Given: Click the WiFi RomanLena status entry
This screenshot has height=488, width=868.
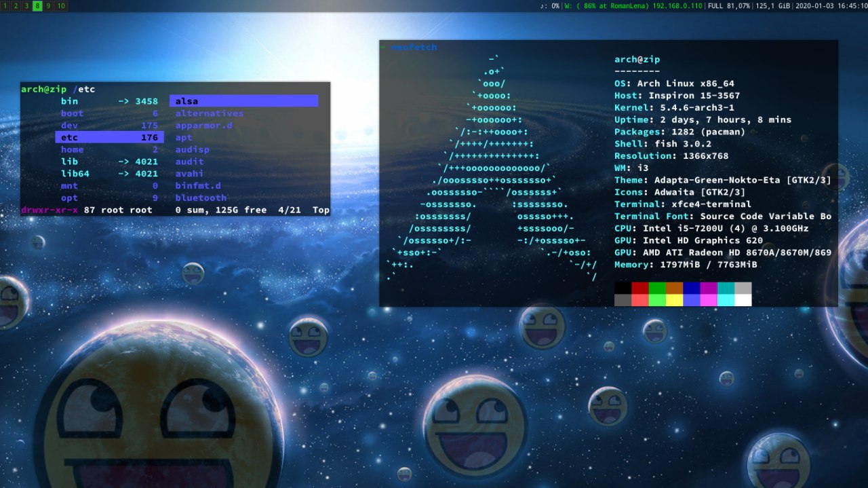Looking at the screenshot, I should tap(633, 5).
